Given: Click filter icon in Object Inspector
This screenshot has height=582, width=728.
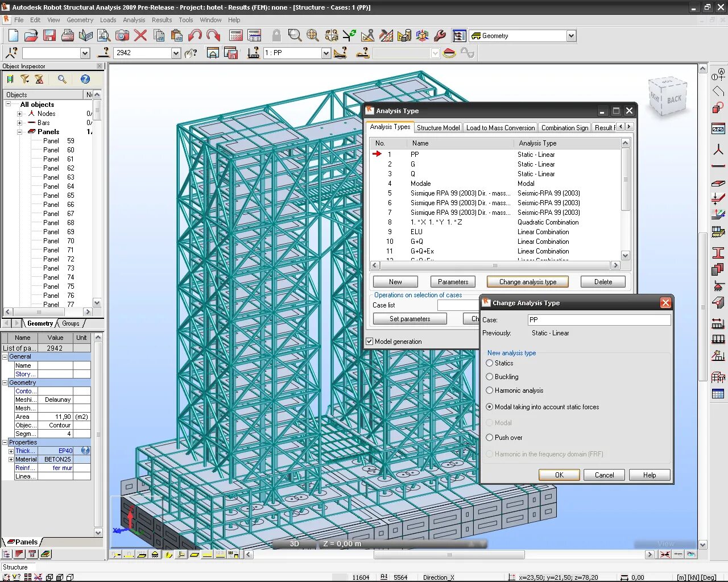Looking at the screenshot, I should [x=24, y=79].
